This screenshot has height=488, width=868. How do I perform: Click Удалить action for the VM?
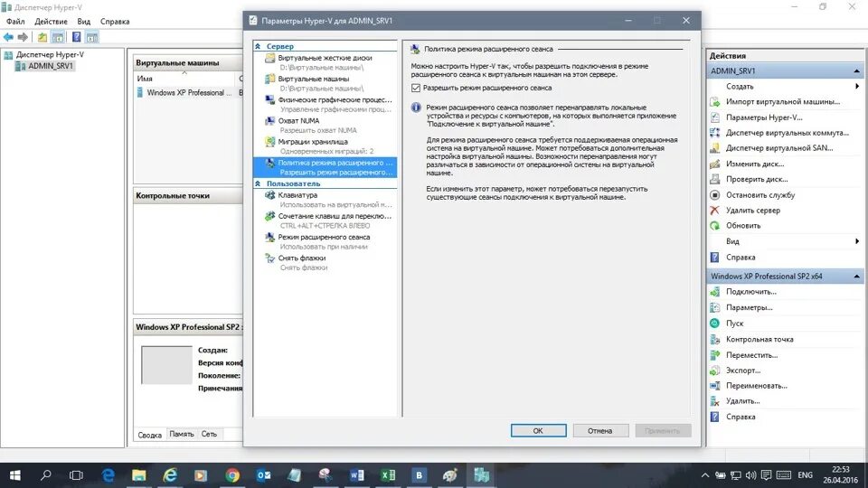pos(743,401)
